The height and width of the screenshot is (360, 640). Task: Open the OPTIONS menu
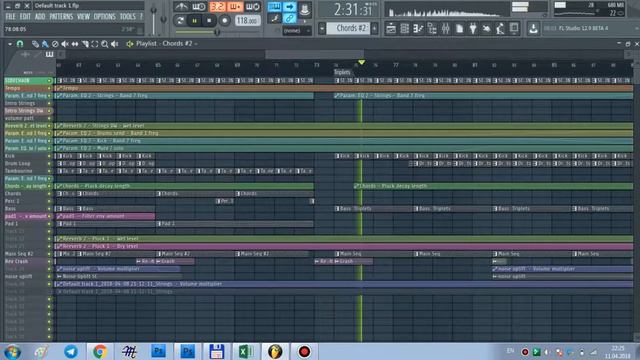104,17
